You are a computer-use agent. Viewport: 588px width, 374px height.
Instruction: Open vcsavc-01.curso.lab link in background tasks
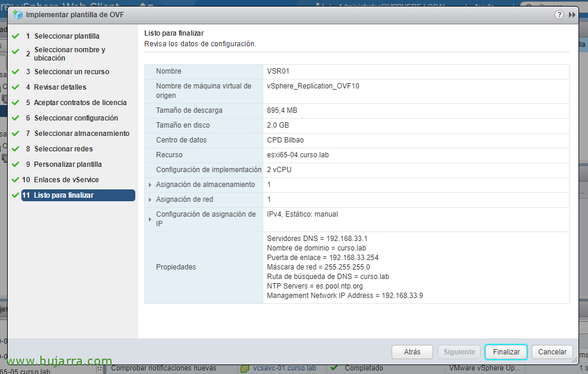pyautogui.click(x=285, y=369)
